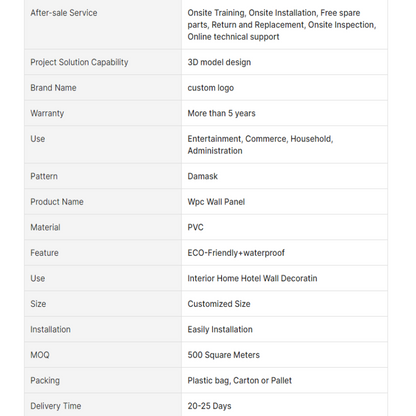This screenshot has width=416, height=416.
Task: Select the Damask pattern value
Action: (203, 176)
